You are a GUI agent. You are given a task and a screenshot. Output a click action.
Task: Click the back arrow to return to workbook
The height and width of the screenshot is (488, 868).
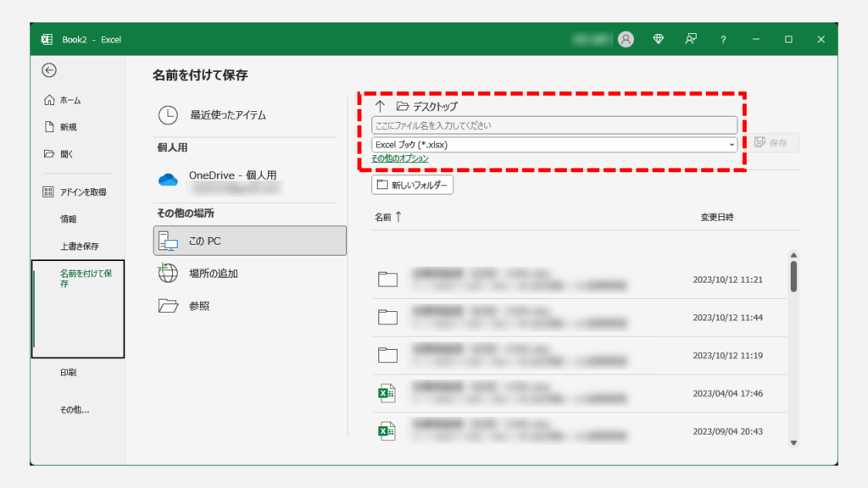49,70
